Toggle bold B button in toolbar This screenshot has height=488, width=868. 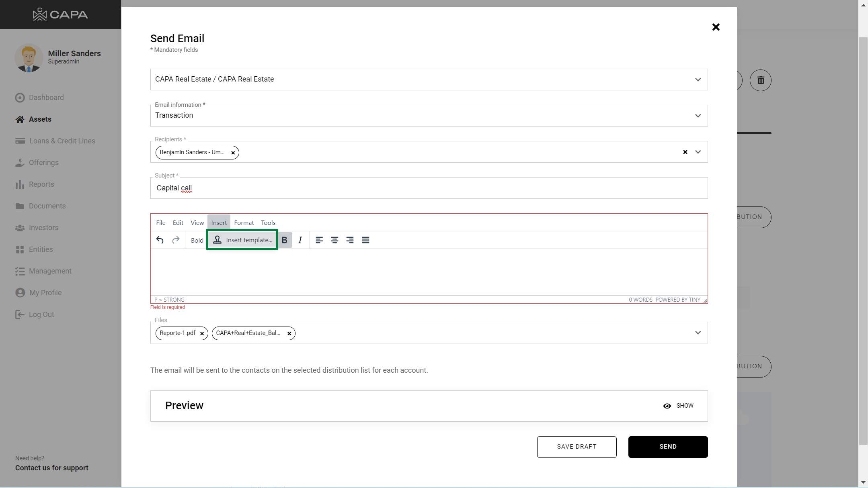285,240
